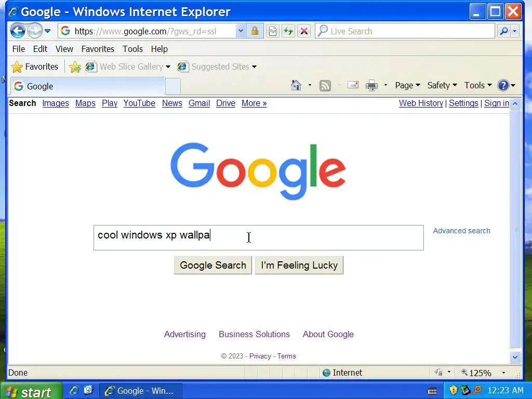Open the Favorites menu in the menu bar

[98, 49]
